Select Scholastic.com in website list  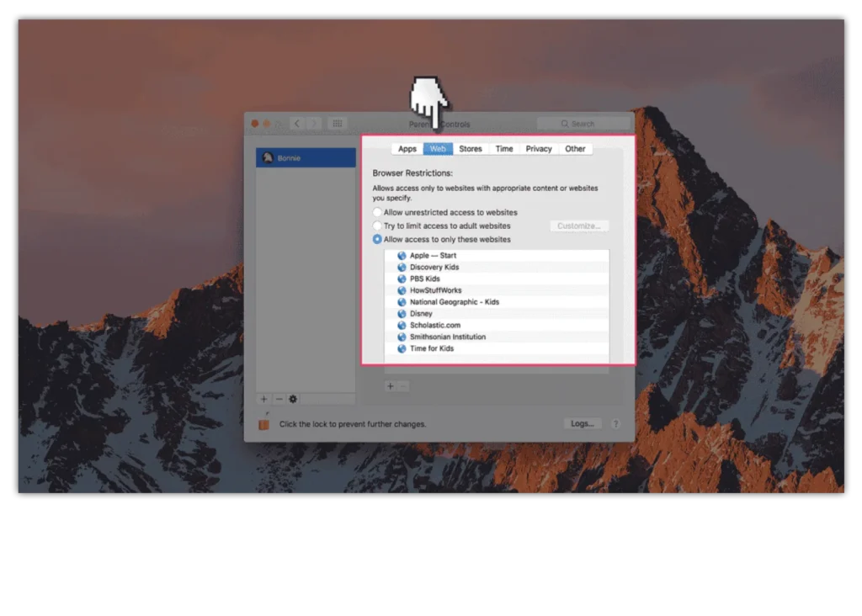[497, 326]
